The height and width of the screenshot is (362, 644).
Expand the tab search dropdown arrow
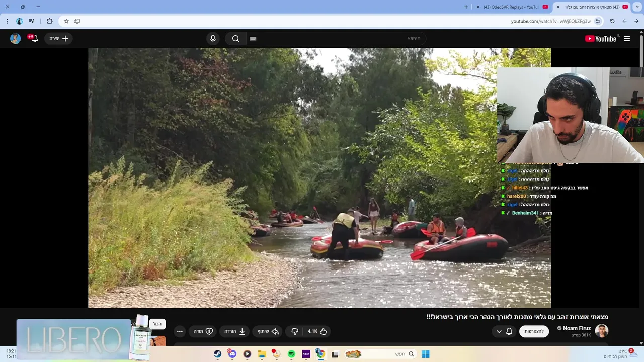point(637,7)
